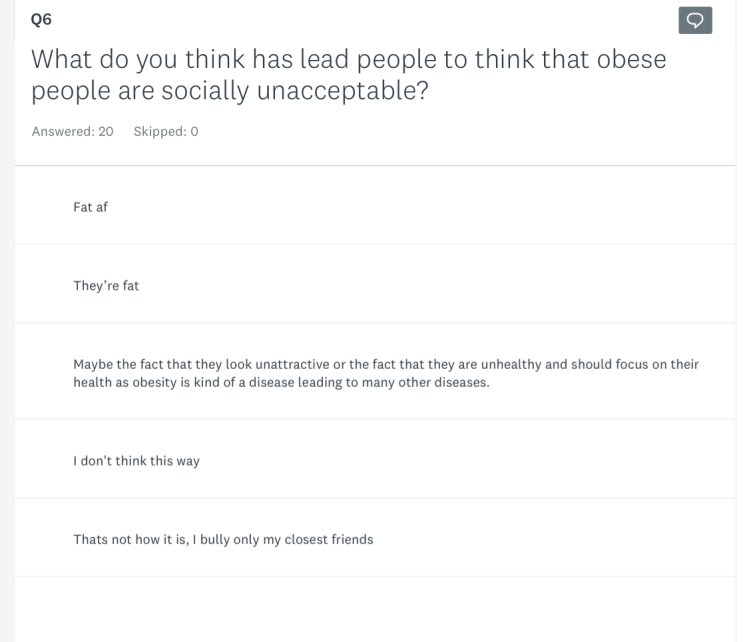Click the "Answered: 20" count
This screenshot has height=642, width=749.
[72, 132]
